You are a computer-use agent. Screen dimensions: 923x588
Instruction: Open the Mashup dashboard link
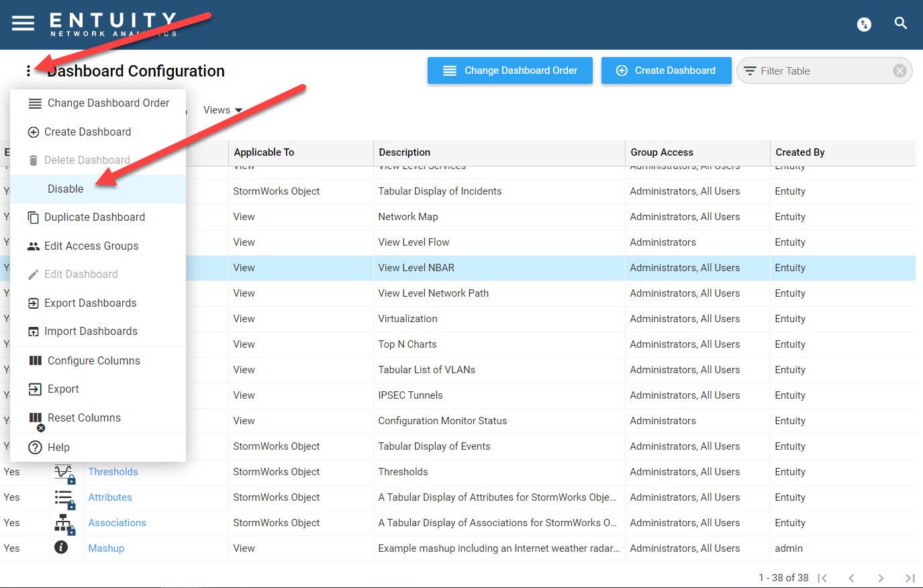click(x=106, y=548)
